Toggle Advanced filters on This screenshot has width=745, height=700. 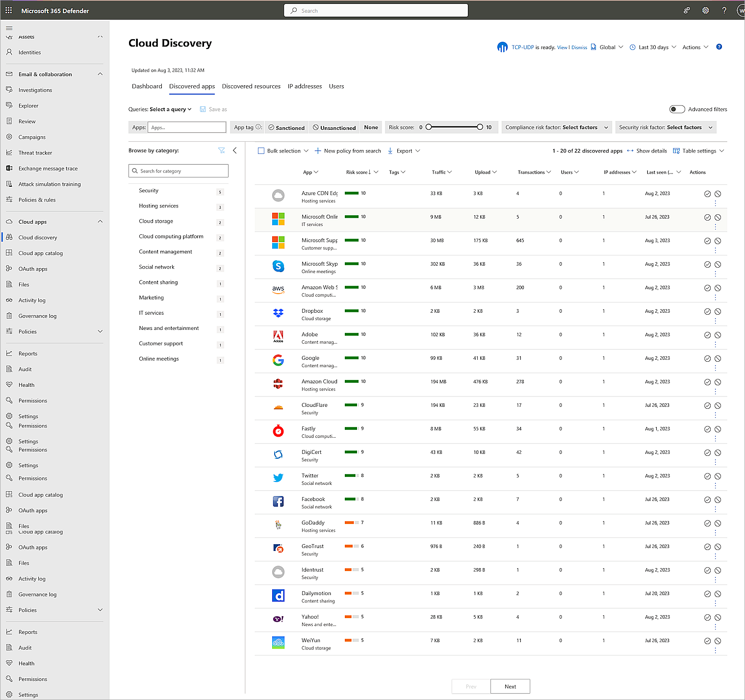click(677, 109)
